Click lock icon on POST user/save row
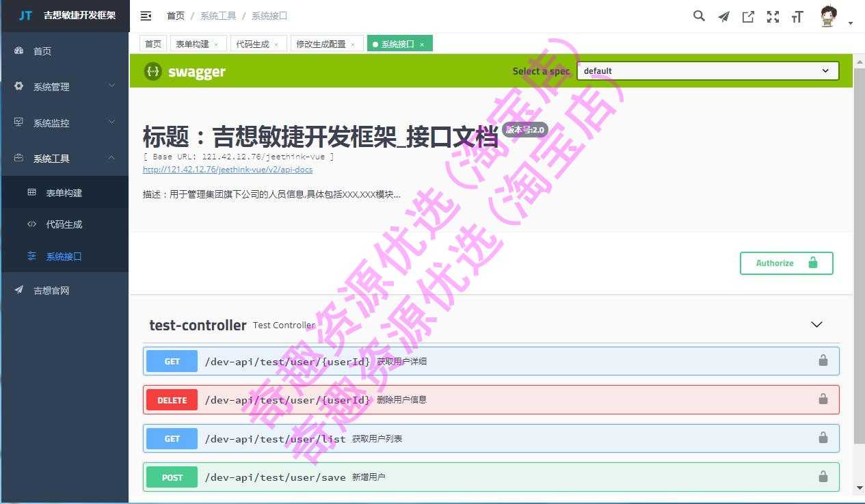 point(823,477)
